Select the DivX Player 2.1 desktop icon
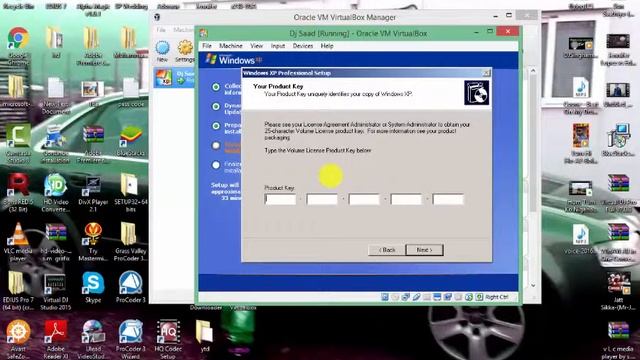Viewport: 640px width, 360px height. coord(93,193)
